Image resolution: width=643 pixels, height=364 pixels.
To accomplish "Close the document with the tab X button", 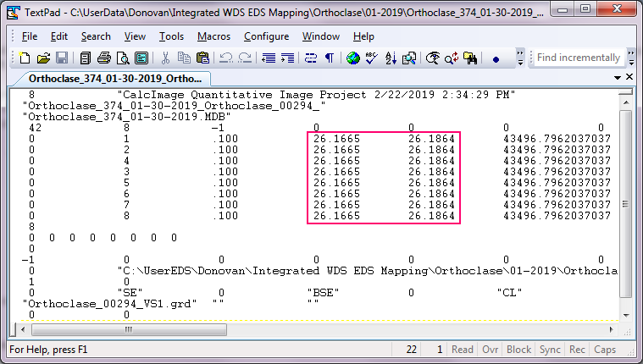I will pos(630,77).
